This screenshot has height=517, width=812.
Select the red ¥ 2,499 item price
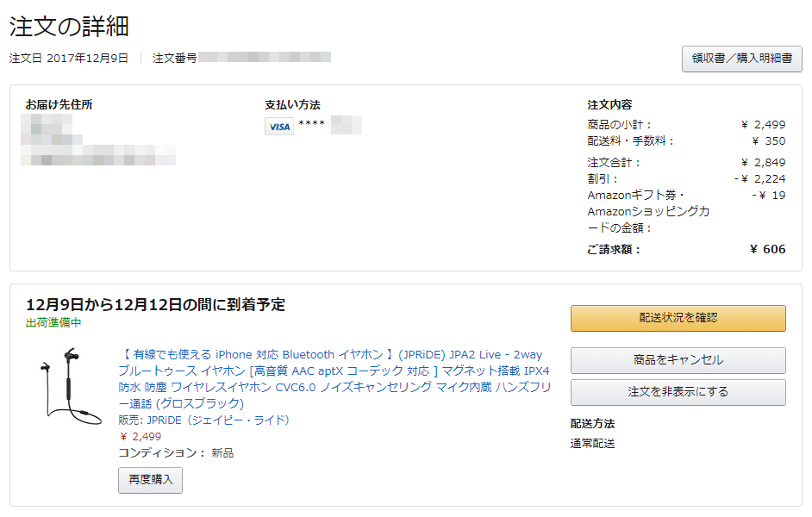141,436
